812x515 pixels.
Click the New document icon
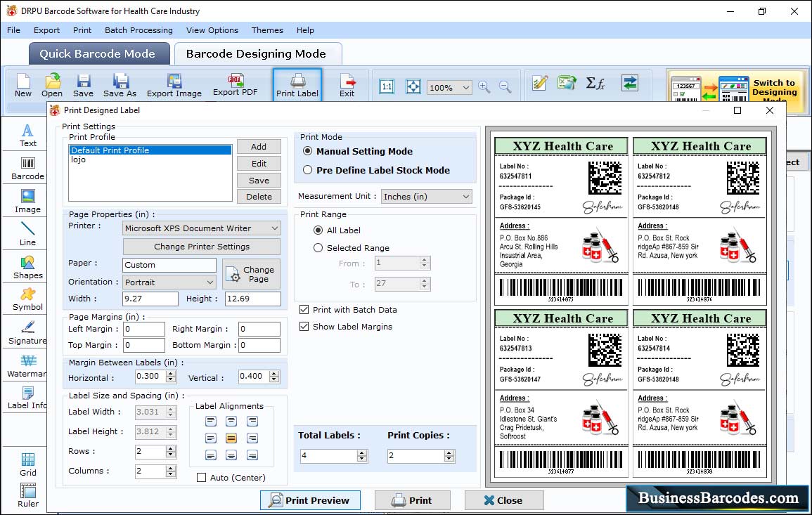(x=22, y=86)
